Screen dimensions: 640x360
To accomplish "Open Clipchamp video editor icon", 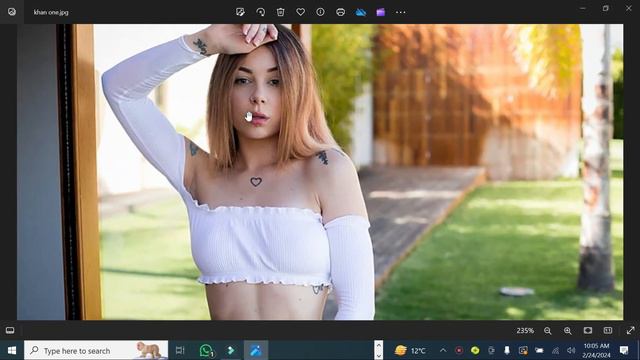I will click(380, 12).
